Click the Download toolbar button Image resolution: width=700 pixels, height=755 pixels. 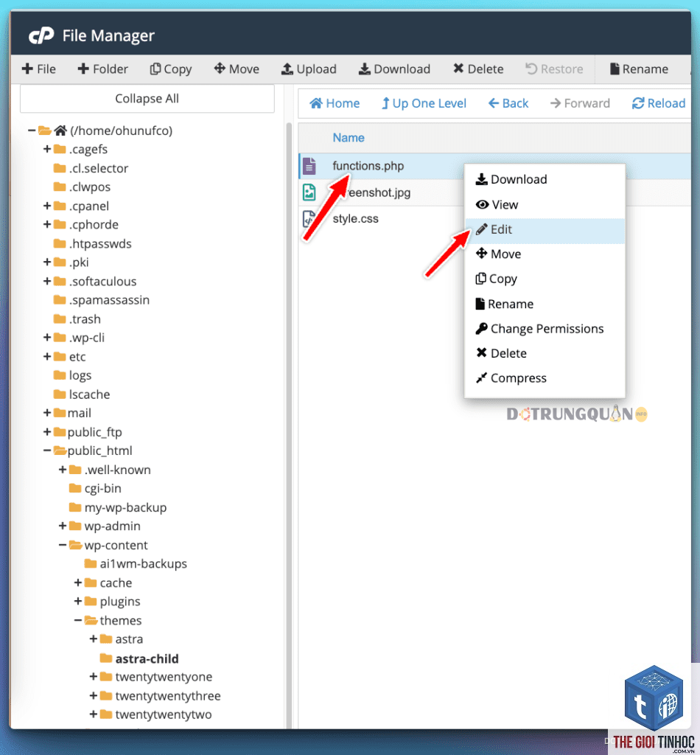click(394, 69)
